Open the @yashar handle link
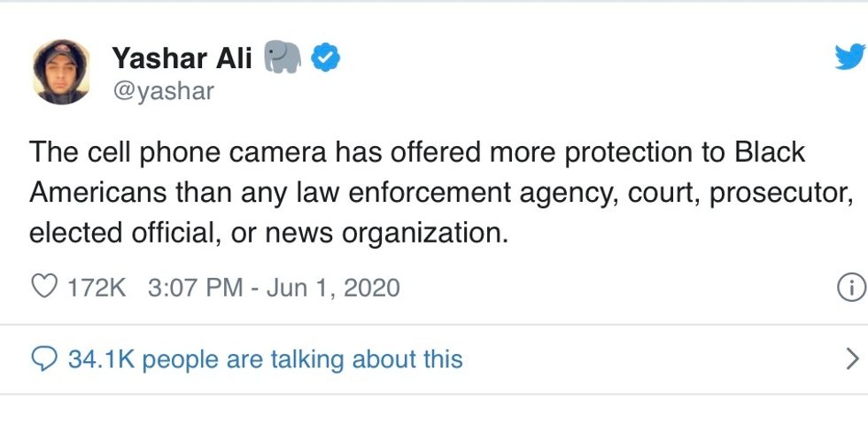The image size is (868, 423). pos(163,90)
